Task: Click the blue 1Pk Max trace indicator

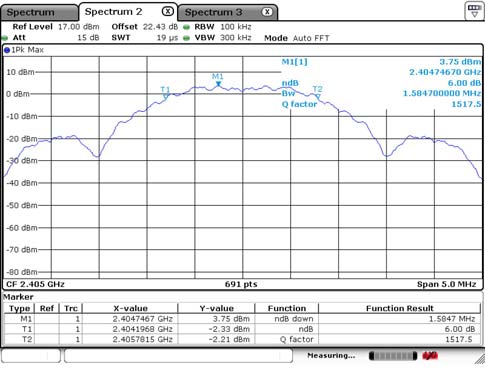Action: pos(7,50)
